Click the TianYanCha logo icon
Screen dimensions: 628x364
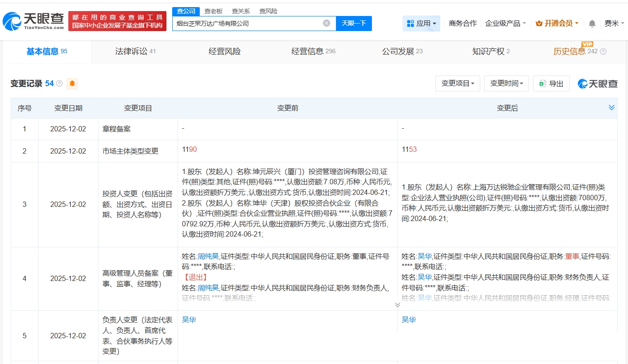(x=12, y=21)
